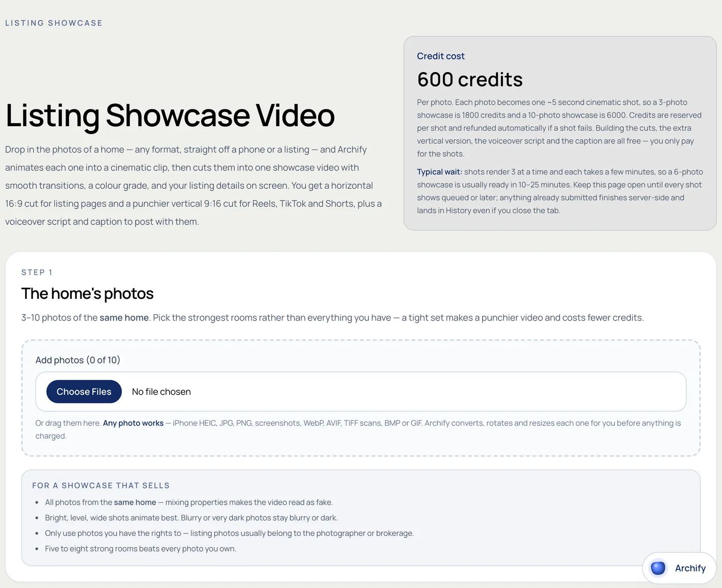The image size is (722, 588).
Task: Click the "Five to eight strong rooms" tip
Action: pos(140,549)
